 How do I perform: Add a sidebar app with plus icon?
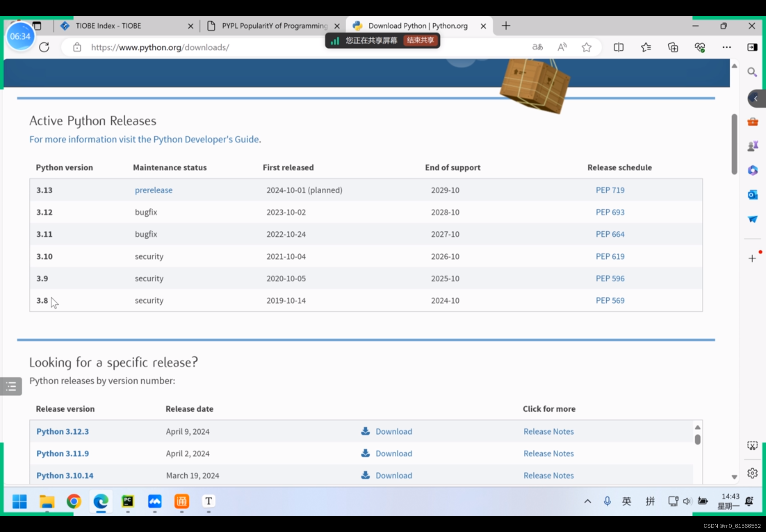(752, 258)
